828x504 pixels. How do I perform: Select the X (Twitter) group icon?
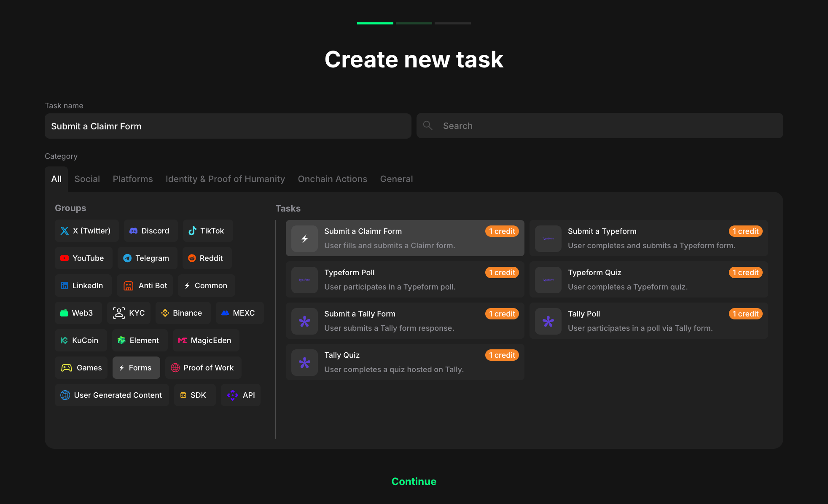[x=65, y=231]
